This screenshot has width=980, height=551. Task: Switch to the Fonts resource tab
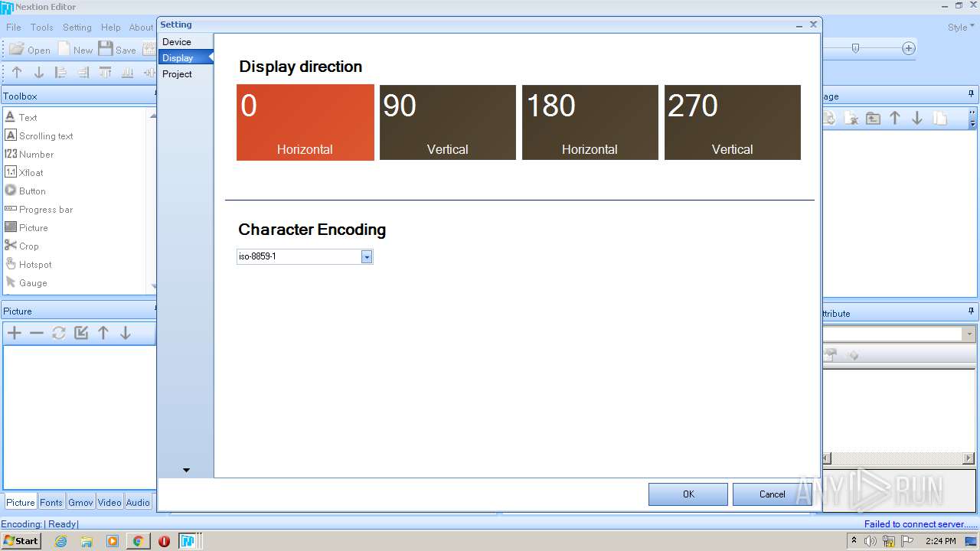[51, 503]
